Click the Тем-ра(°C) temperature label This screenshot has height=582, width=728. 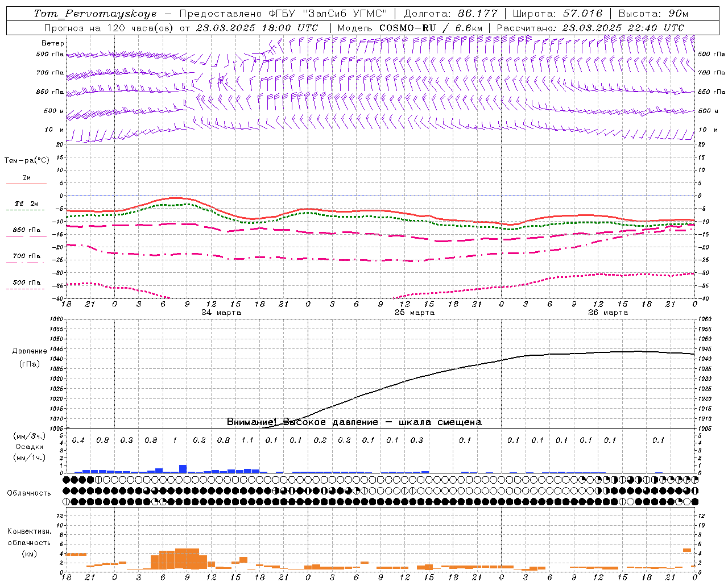(27, 161)
